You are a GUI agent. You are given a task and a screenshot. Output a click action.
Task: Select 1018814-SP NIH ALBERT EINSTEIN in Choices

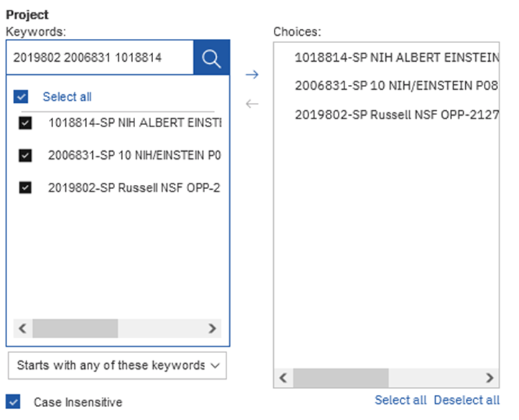[396, 57]
